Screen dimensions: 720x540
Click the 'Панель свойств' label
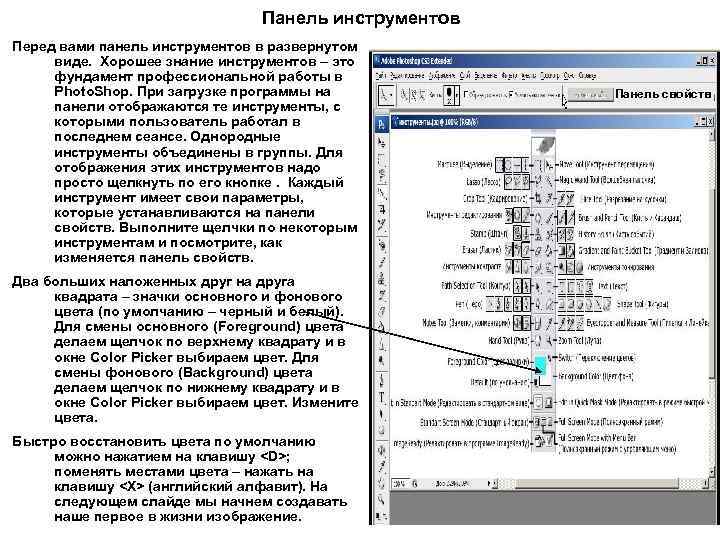coord(664,94)
